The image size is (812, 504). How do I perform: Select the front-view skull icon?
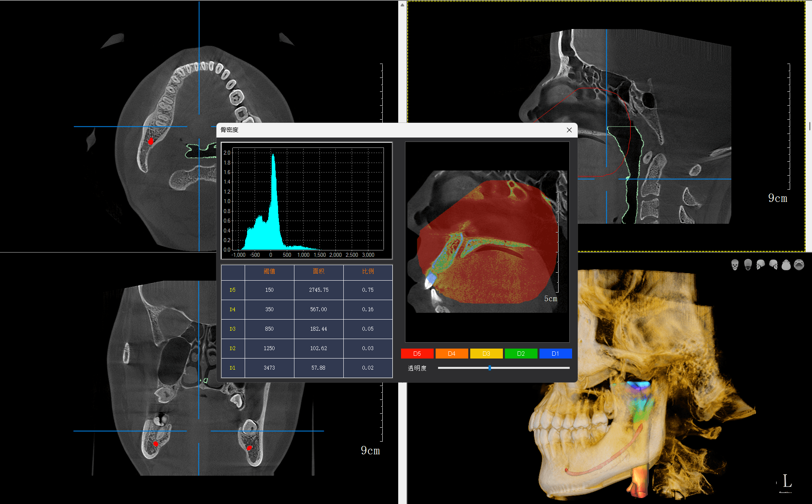(x=735, y=265)
